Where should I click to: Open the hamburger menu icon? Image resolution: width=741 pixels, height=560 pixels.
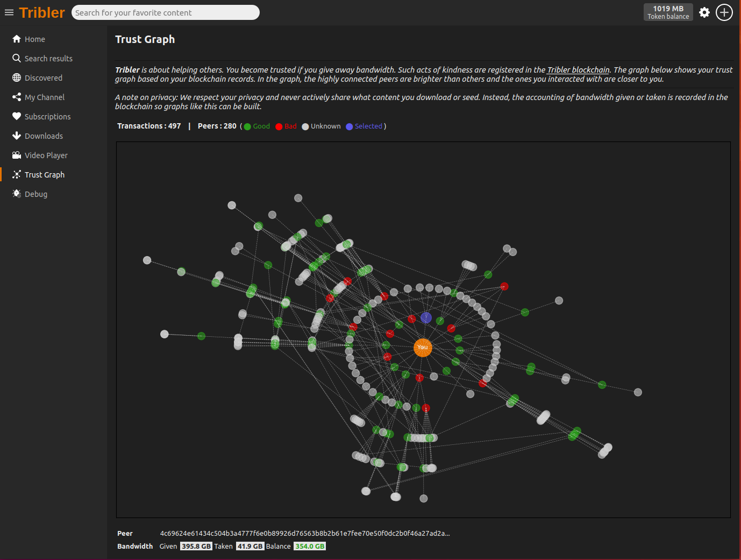9,12
